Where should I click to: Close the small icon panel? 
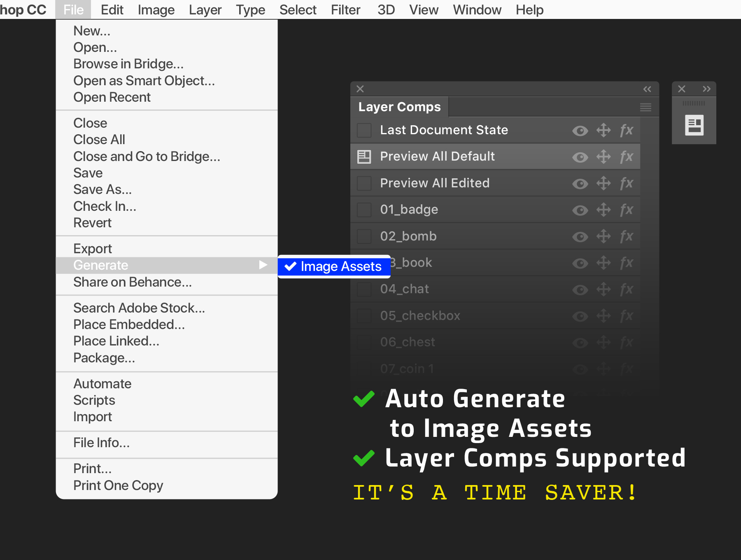pos(682,89)
